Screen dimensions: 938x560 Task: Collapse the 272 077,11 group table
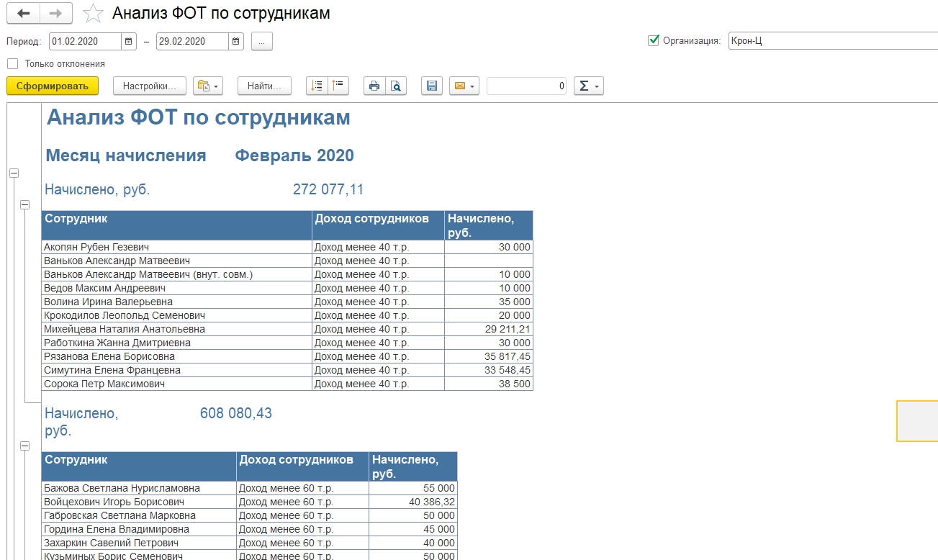pos(25,205)
